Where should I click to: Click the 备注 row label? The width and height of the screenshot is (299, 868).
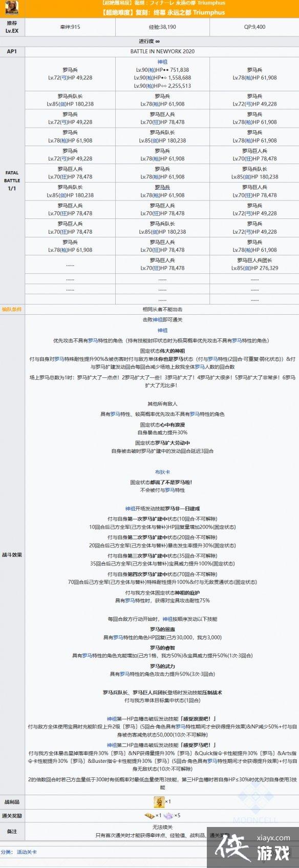pyautogui.click(x=12, y=831)
